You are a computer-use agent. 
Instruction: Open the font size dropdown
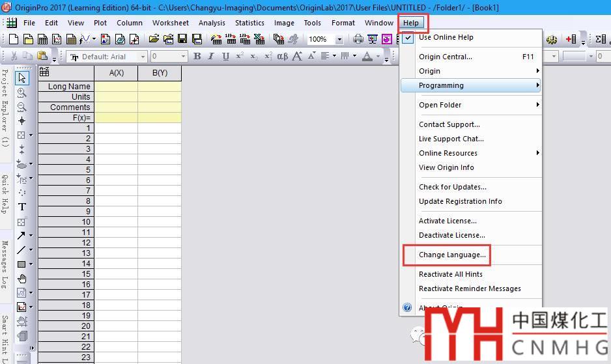pos(183,57)
